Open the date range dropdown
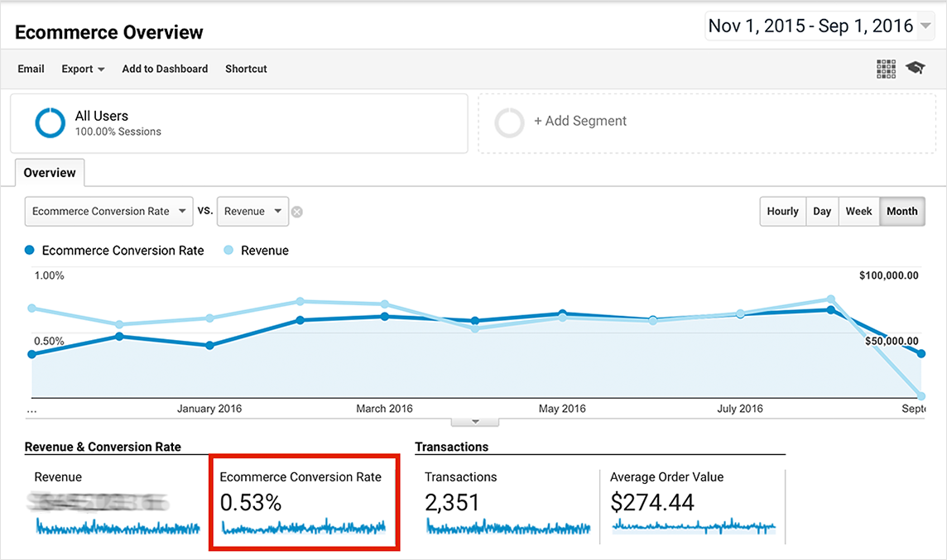Viewport: 947px width, 560px height. coord(820,26)
